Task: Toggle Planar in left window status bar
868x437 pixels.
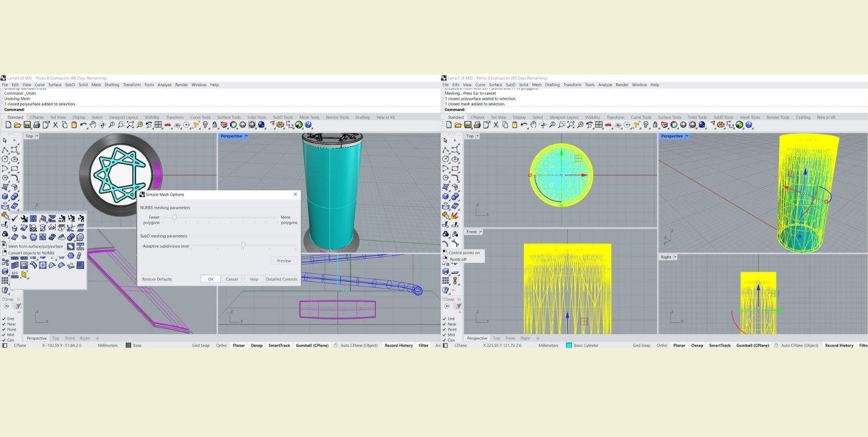Action: point(239,345)
